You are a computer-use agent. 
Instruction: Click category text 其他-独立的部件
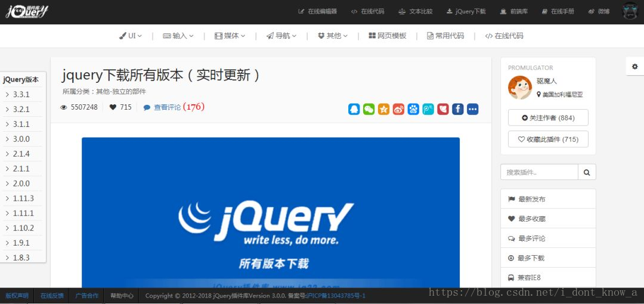[x=121, y=92]
